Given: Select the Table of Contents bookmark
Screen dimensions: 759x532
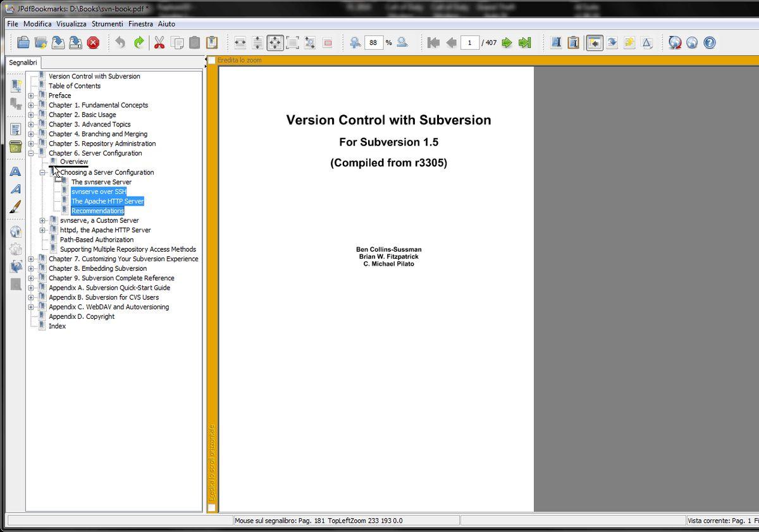Looking at the screenshot, I should tap(75, 86).
